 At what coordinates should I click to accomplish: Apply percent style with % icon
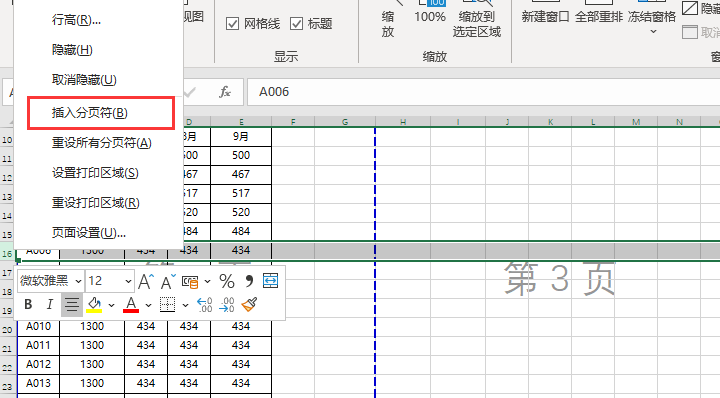[227, 281]
